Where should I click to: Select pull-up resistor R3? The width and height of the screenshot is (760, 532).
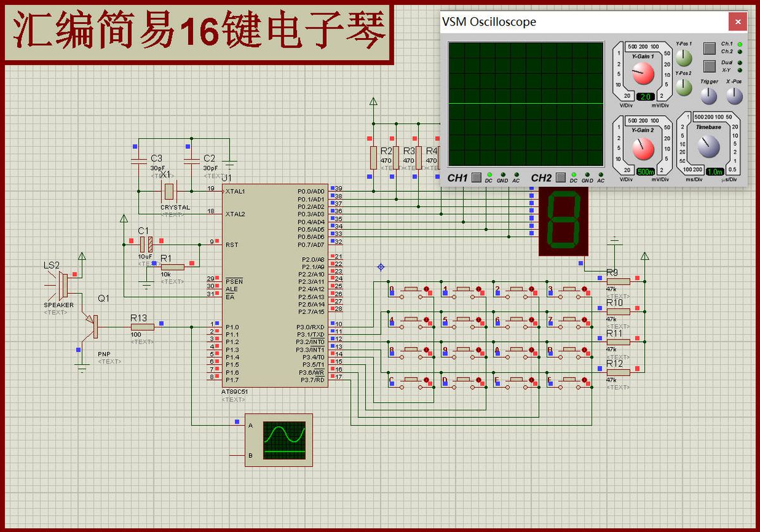[396, 157]
